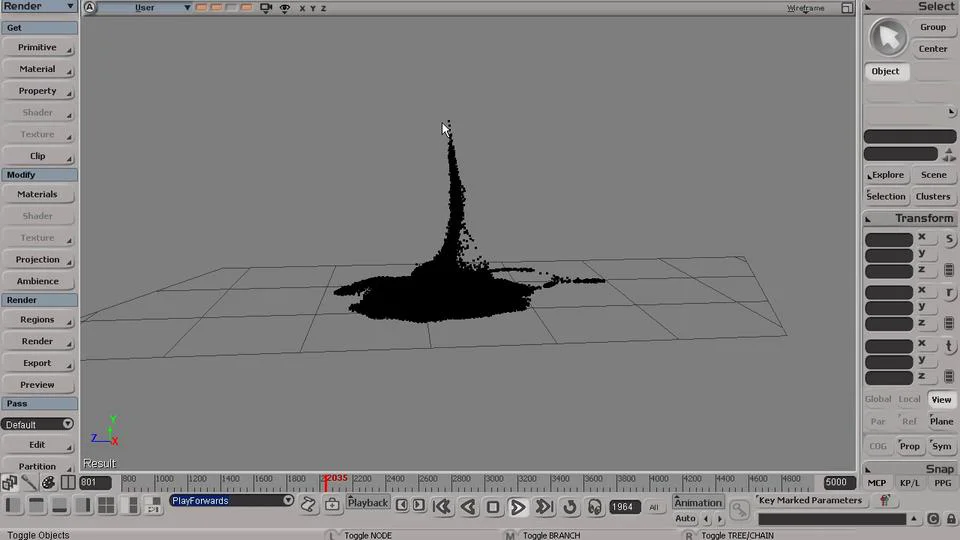Viewport: 960px width, 540px height.
Task: Open the Animation menu
Action: click(697, 502)
